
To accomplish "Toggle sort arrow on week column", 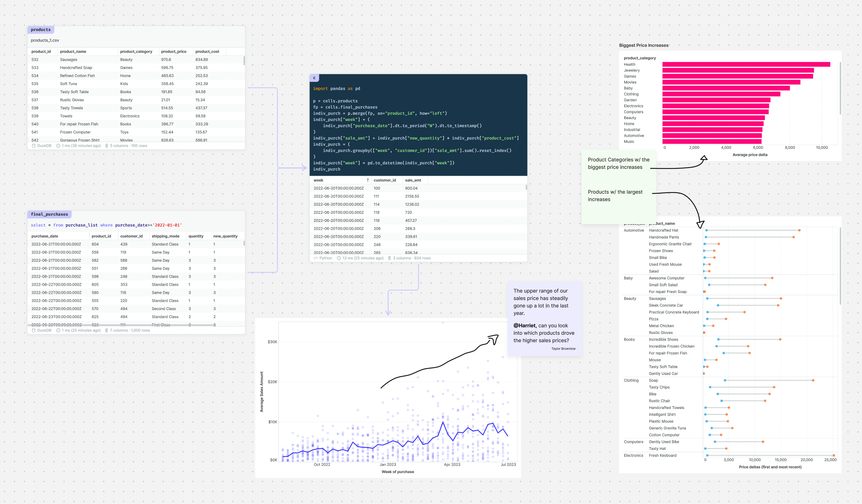I will click(368, 180).
